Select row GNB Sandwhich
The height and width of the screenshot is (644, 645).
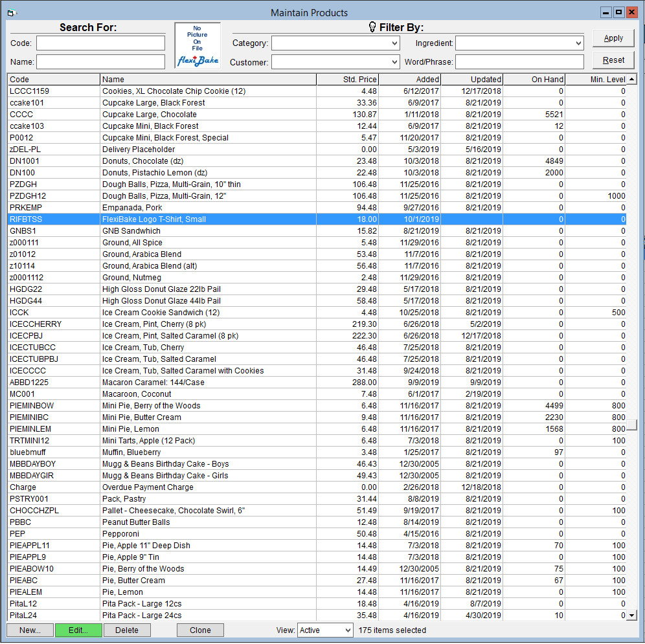click(317, 230)
